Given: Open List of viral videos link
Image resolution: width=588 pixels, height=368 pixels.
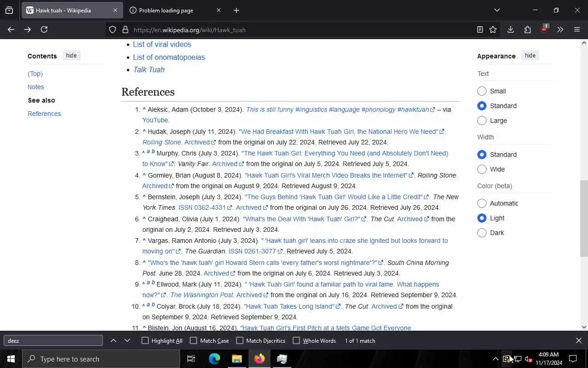Looking at the screenshot, I should (x=162, y=45).
